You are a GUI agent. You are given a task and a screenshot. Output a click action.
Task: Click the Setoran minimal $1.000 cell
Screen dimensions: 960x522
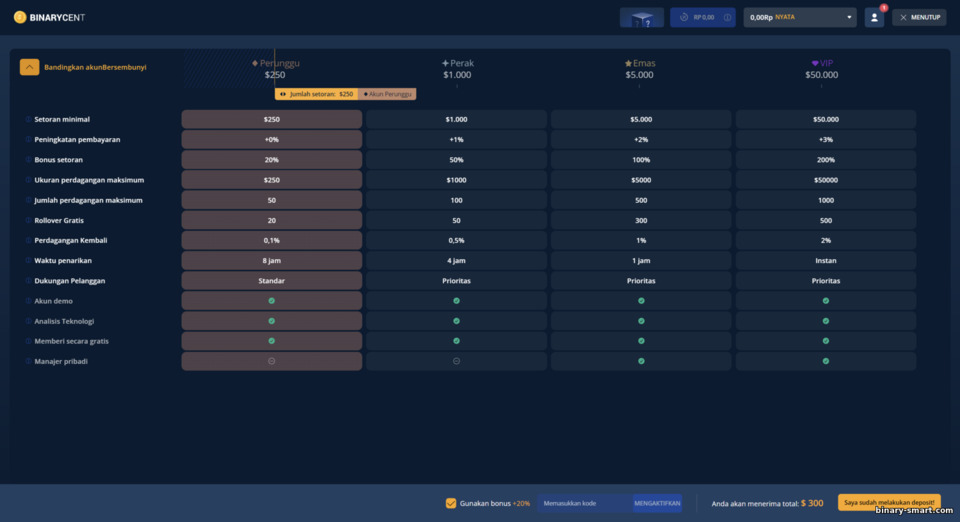(x=456, y=119)
